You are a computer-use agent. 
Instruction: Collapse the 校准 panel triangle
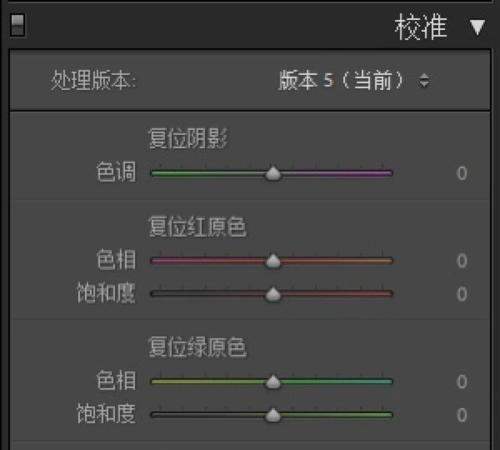[477, 27]
